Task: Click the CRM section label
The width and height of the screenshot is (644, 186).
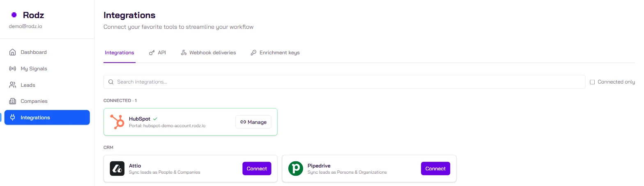Action: 108,147
